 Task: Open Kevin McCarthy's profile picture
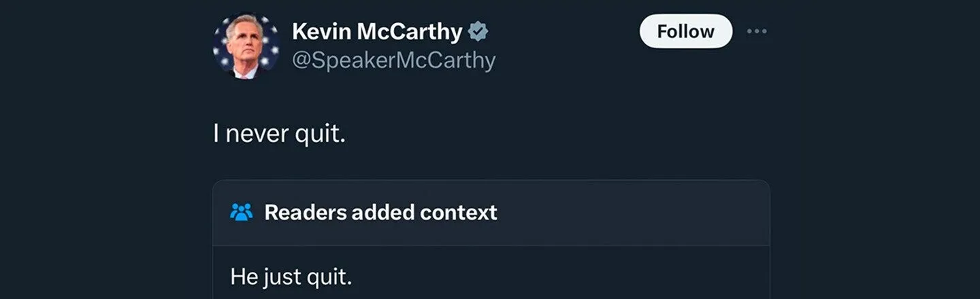(246, 46)
